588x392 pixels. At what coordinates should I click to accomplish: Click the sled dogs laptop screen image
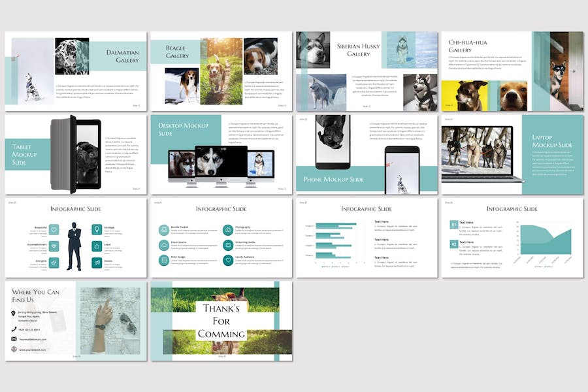tap(477, 150)
